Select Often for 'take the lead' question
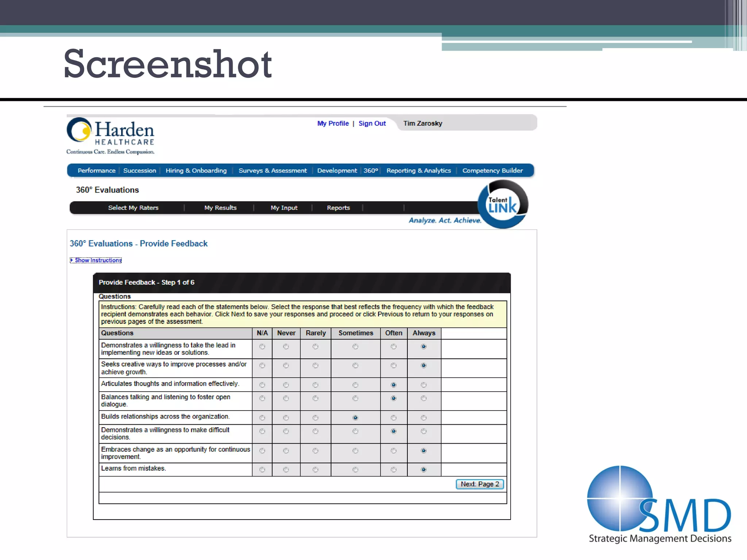The height and width of the screenshot is (560, 747). (394, 347)
